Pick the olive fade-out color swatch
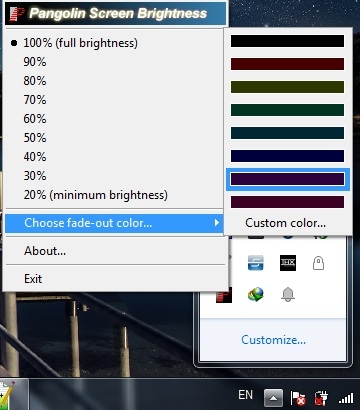 tap(287, 87)
